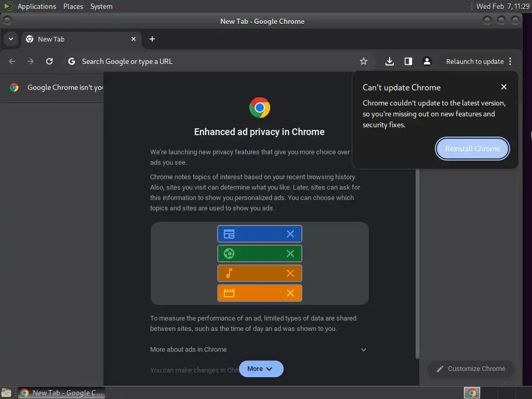The height and width of the screenshot is (399, 532).
Task: Dismiss the blue calendar topic chip
Action: [290, 234]
